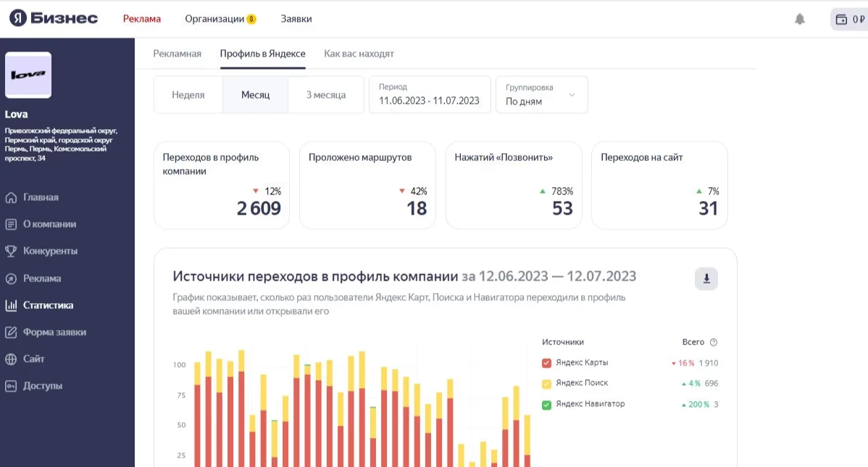Click the Lova company logo thumbnail

[28, 75]
